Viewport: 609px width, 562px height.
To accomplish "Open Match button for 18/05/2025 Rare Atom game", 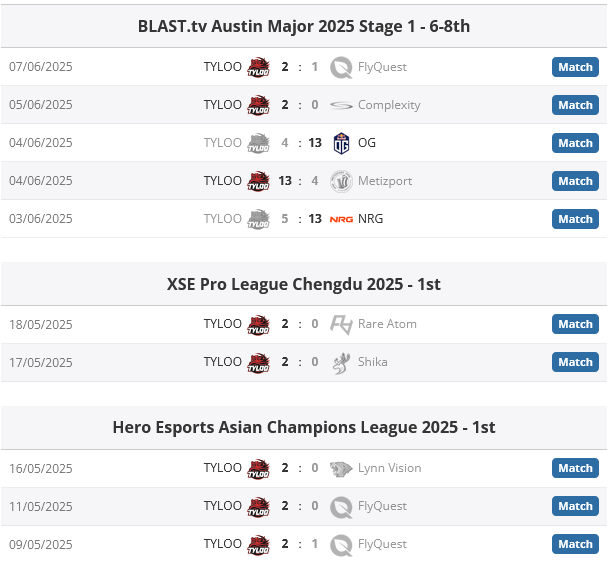I will pos(575,324).
